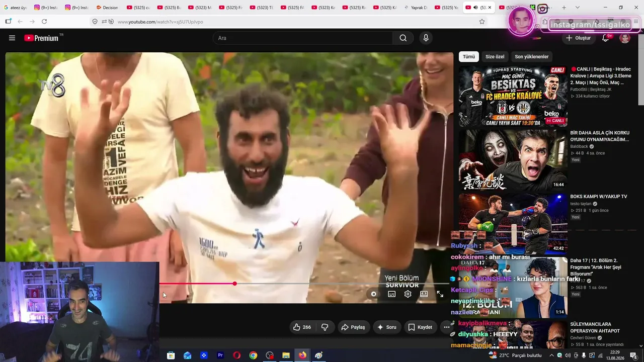This screenshot has height=362, width=644.
Task: Like the video with 266 likes
Action: (302, 327)
